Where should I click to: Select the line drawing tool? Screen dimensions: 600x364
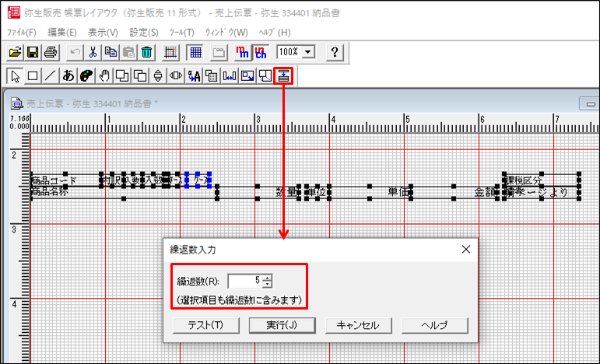point(50,76)
